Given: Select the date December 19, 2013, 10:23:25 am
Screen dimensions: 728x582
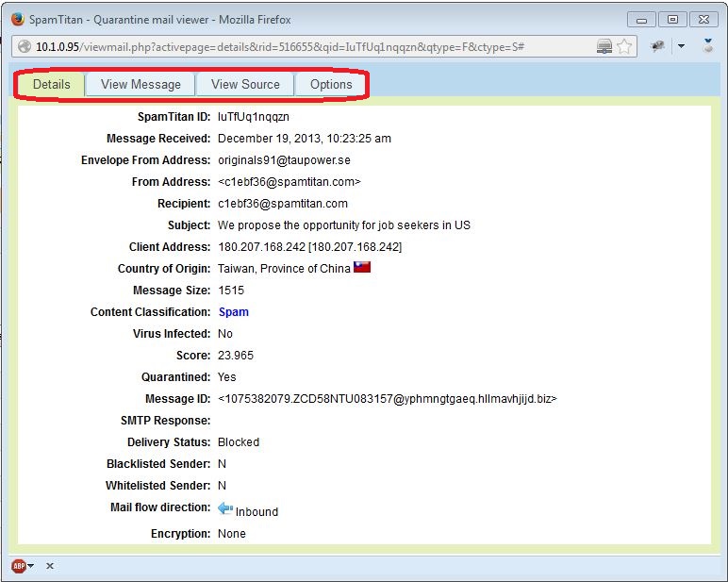Looking at the screenshot, I should 305,139.
